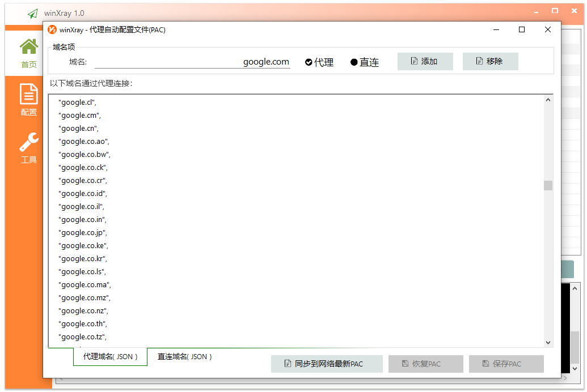Close the PAC dialog window

(548, 29)
